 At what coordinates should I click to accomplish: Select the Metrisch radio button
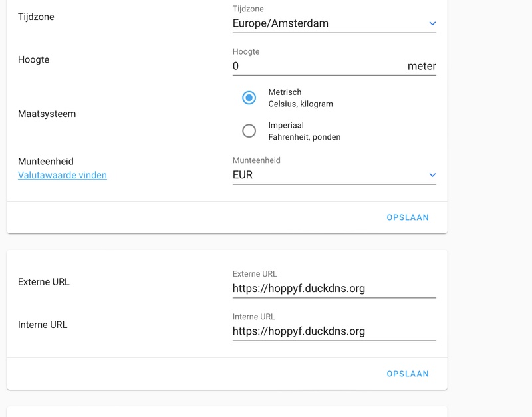[249, 98]
